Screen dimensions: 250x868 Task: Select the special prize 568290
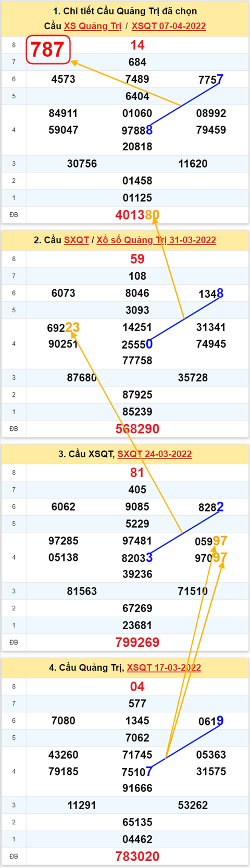pyautogui.click(x=137, y=429)
